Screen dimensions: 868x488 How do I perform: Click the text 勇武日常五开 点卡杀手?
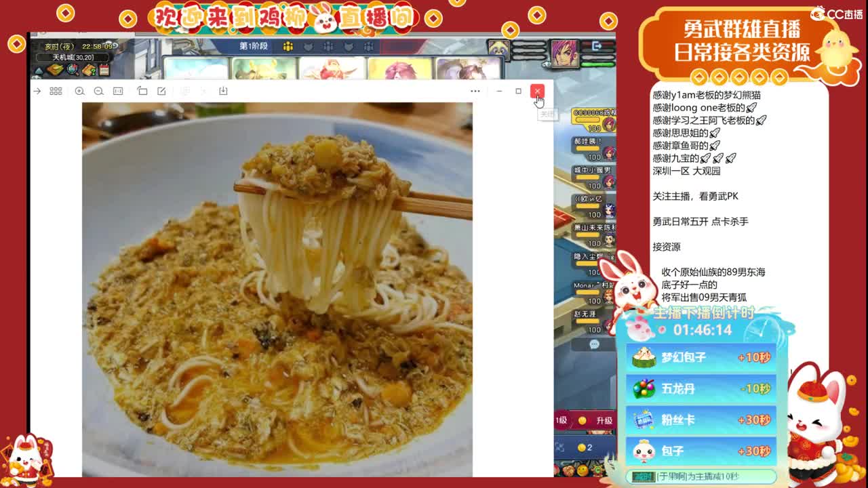point(701,222)
